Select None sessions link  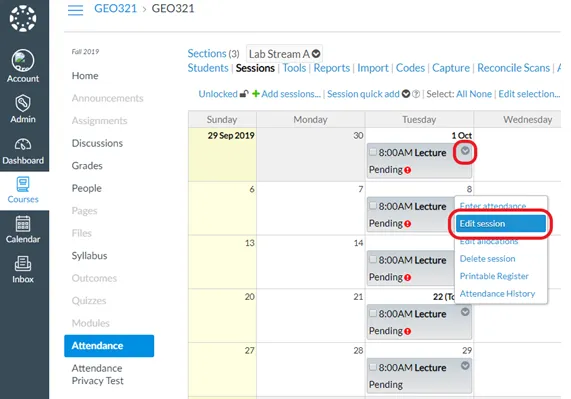coord(480,94)
